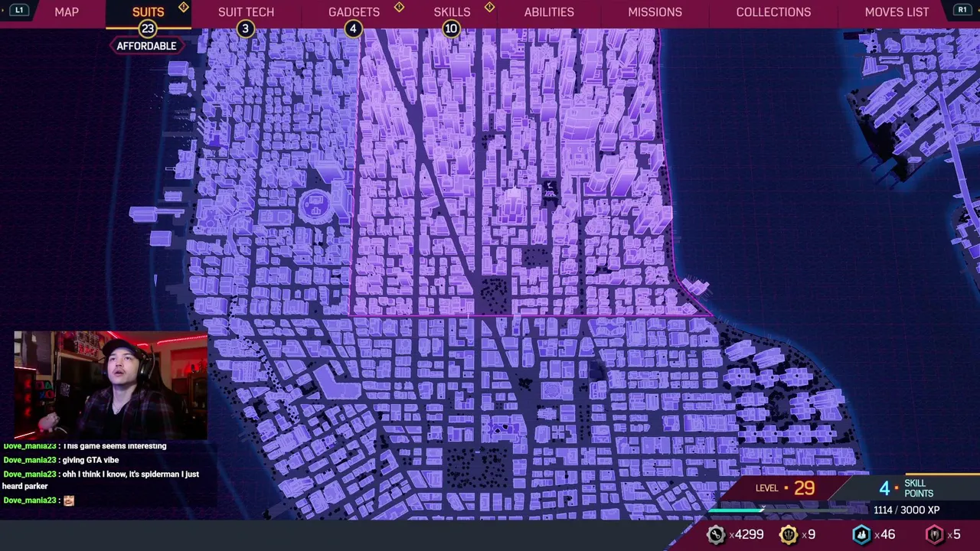980x551 pixels.
Task: Click the diamond alert icon beside SKILLS
Action: point(489,7)
